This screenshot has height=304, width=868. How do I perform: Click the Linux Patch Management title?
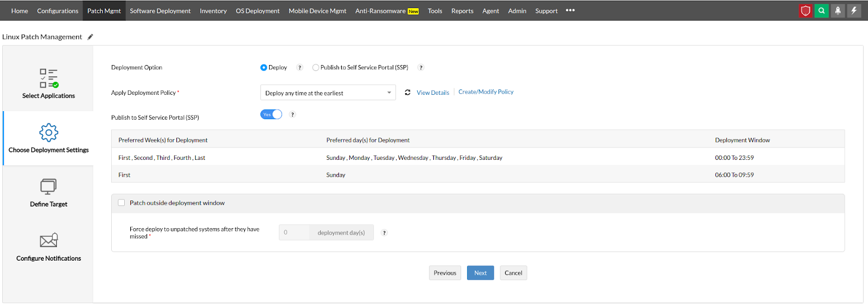click(42, 37)
